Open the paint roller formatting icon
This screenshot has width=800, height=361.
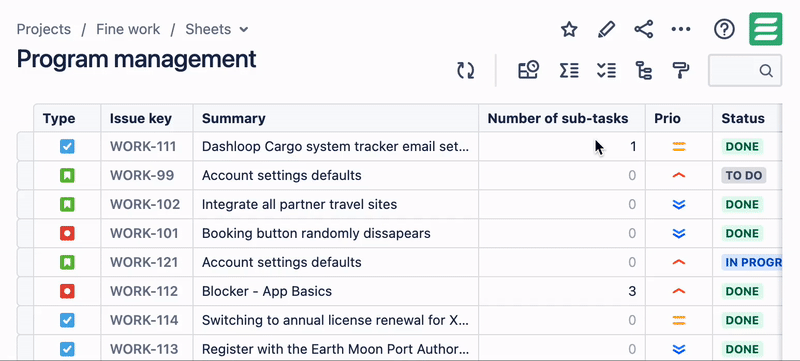point(681,70)
